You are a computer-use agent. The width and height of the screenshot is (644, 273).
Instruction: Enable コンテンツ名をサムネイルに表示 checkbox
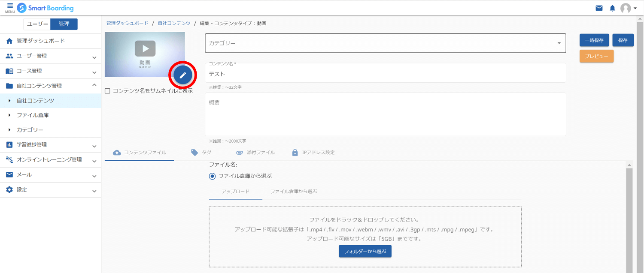pyautogui.click(x=108, y=91)
